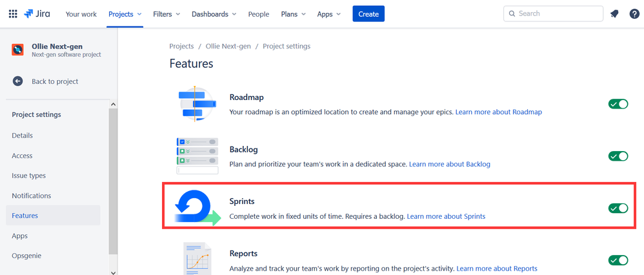Click the Features page heading
This screenshot has height=275, width=644.
click(x=192, y=64)
